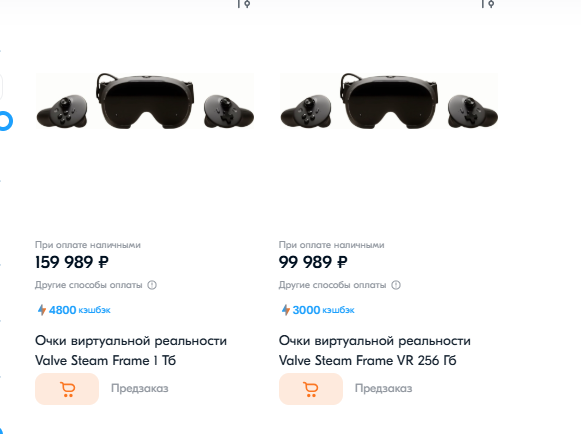
Task: Open the Steam Frame 1 Тб product image
Action: 145,101
